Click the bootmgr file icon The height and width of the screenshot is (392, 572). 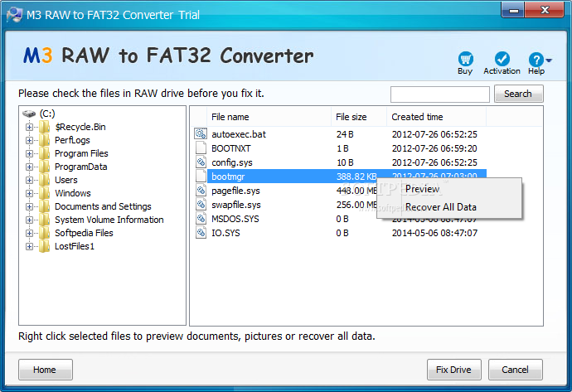(201, 177)
